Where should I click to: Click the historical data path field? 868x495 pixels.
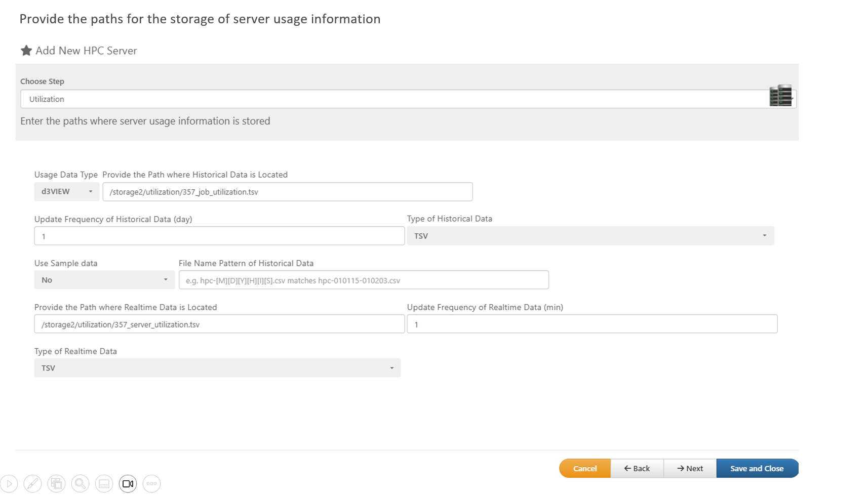click(287, 192)
